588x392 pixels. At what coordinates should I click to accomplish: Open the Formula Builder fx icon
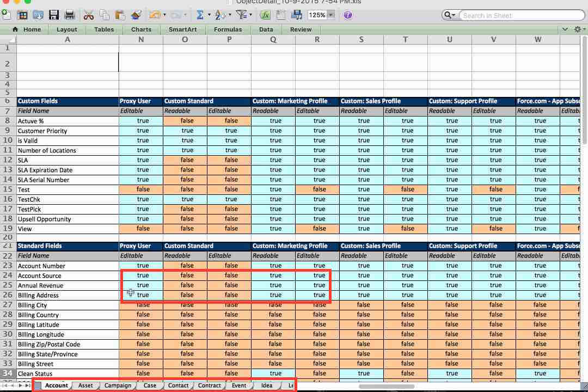[265, 15]
